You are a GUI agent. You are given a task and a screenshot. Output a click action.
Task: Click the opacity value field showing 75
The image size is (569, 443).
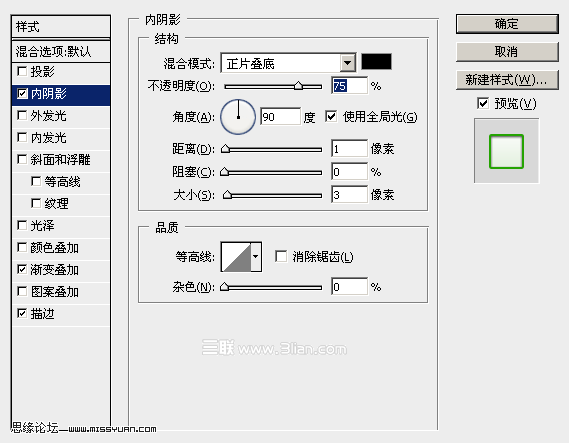coord(349,86)
